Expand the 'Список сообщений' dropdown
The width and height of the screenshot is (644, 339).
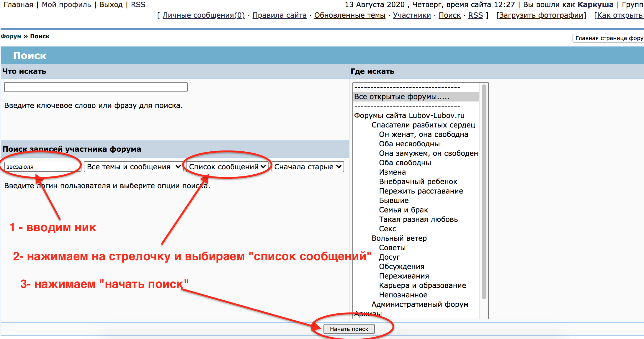click(227, 167)
